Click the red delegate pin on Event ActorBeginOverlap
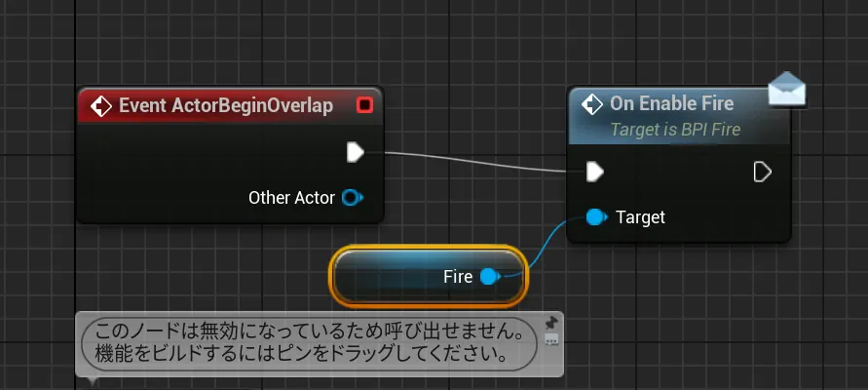868x390 pixels. (x=364, y=105)
